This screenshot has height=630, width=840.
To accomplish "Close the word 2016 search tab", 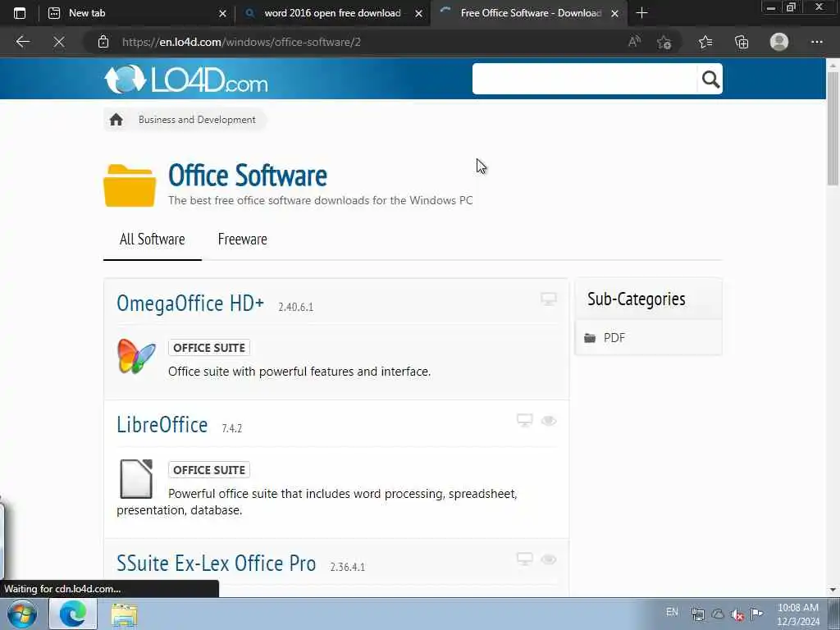I will click(419, 13).
